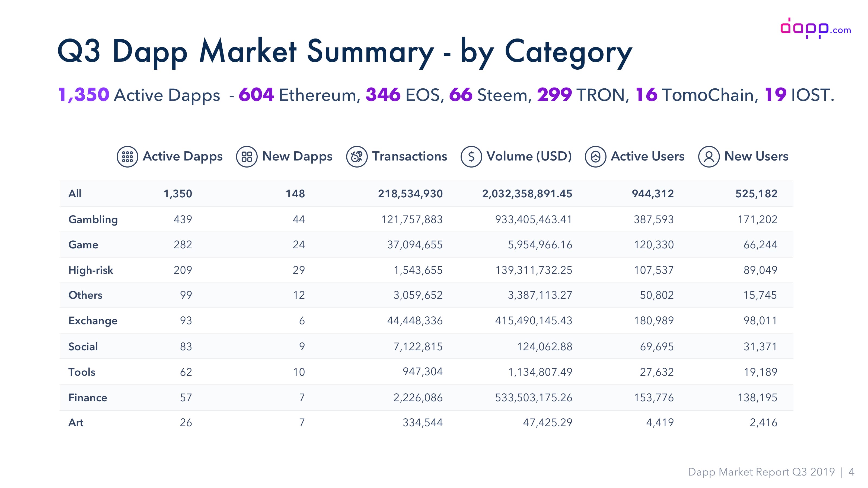Click the 604 Ethereum count
The width and height of the screenshot is (868, 488).
click(x=256, y=95)
